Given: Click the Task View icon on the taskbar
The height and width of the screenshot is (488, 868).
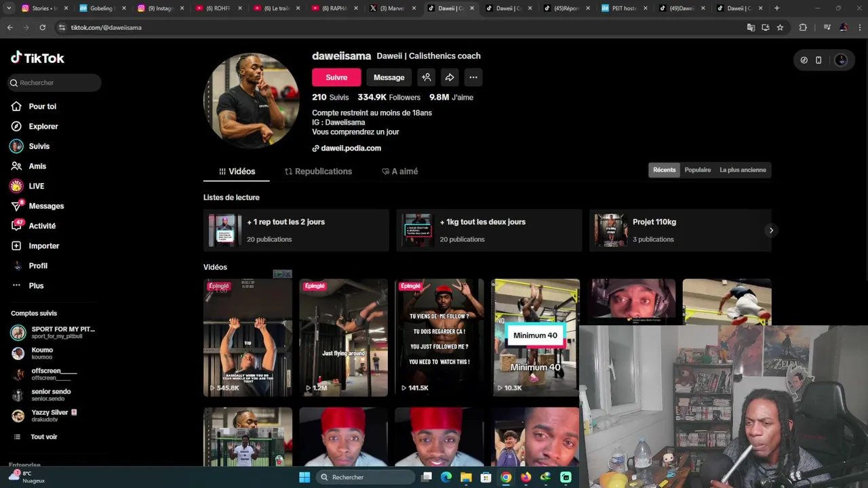Looking at the screenshot, I should [427, 477].
